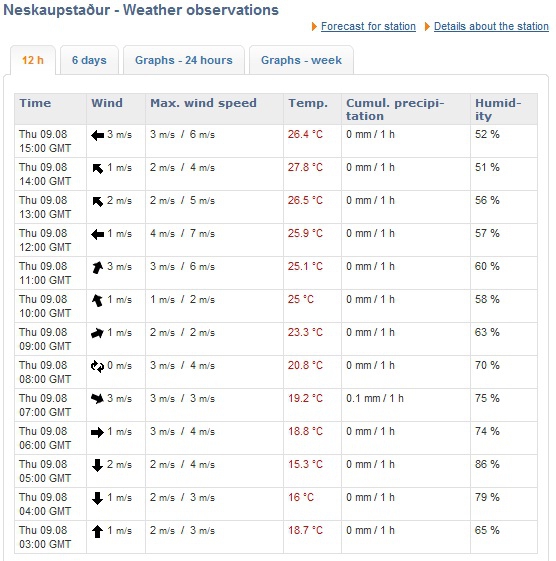The height and width of the screenshot is (561, 556).
Task: Click the Temp. column header
Action: pyautogui.click(x=312, y=109)
